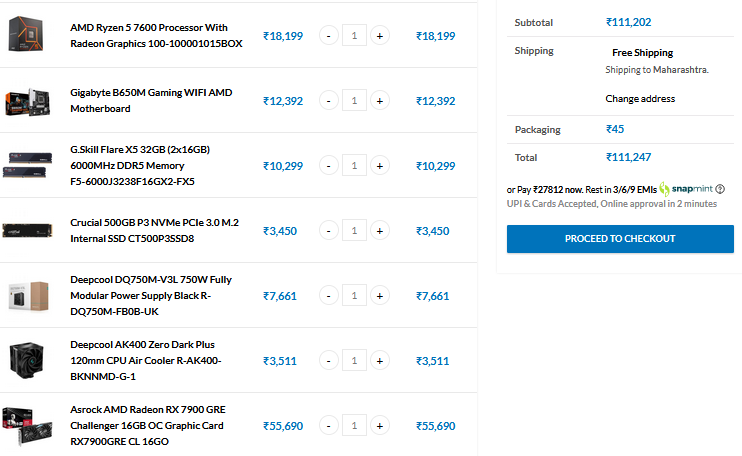Viewport: 742px width, 456px height.
Task: Open Crucial 500GB P3 NVMe product link
Action: 154,231
